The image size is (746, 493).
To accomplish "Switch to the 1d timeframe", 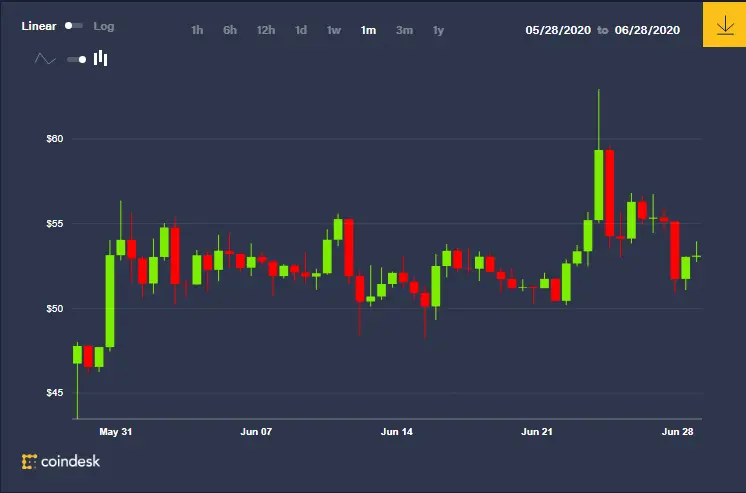I will 301,30.
